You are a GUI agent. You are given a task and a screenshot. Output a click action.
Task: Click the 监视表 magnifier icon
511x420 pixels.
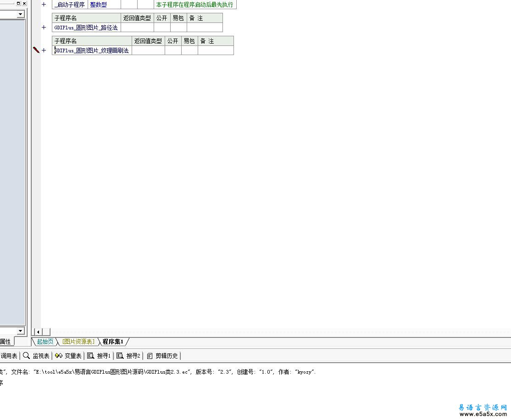click(27, 356)
